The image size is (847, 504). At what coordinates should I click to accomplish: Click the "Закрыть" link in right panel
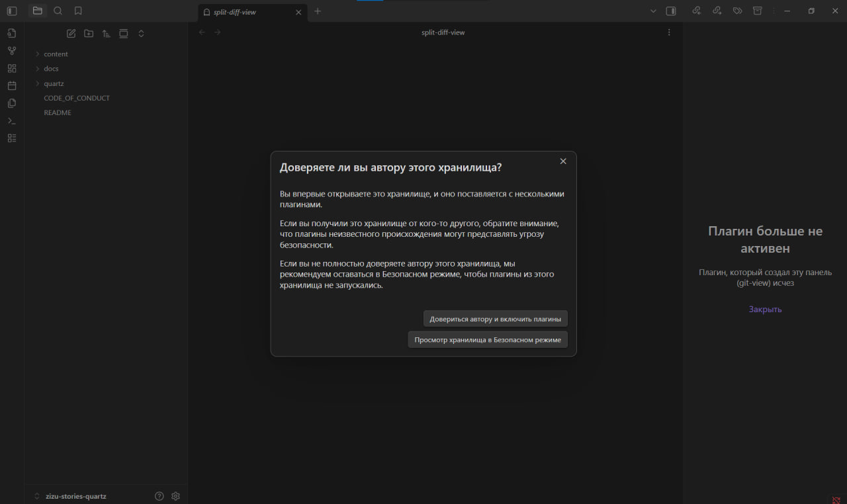[765, 309]
